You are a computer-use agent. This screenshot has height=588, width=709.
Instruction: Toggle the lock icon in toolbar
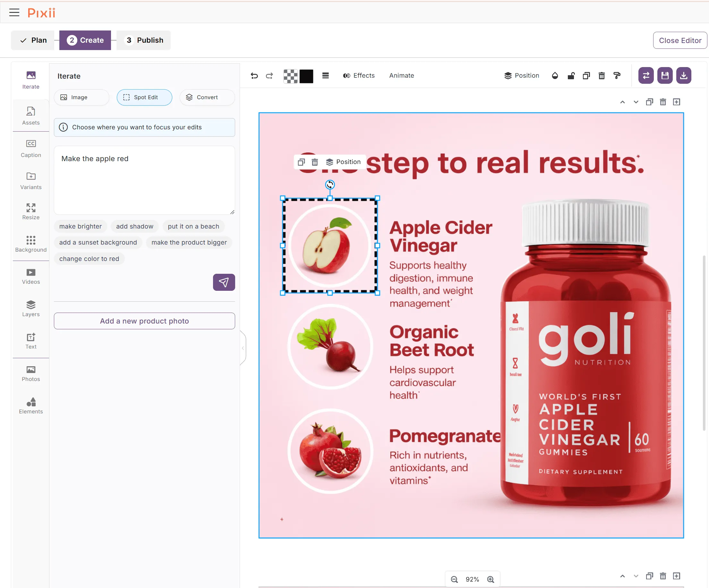point(571,76)
